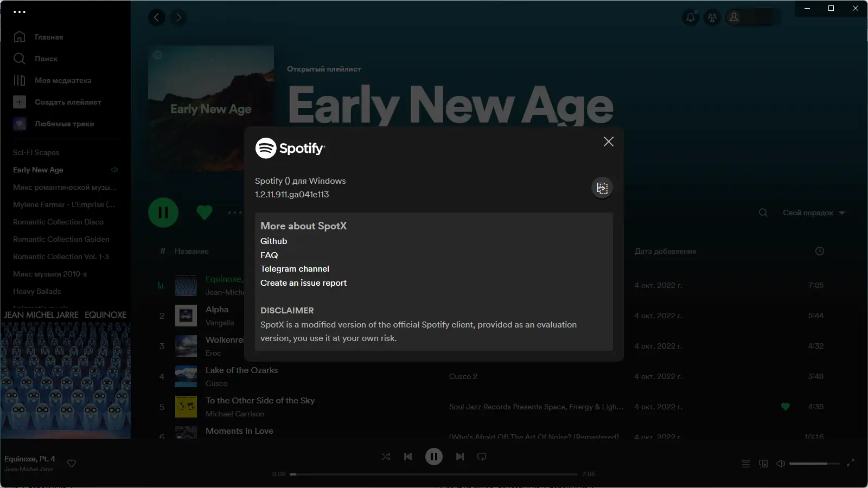Copy the Spotify version info
The image size is (868, 488).
pyautogui.click(x=602, y=188)
